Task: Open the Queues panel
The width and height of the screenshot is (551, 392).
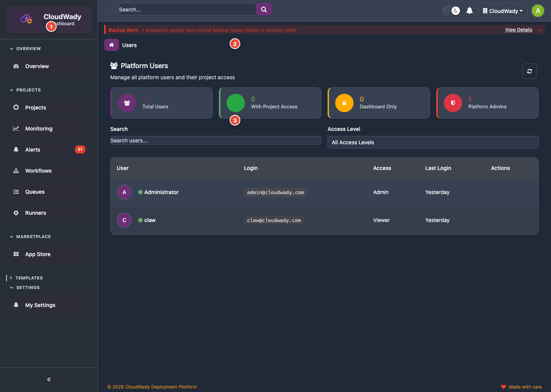Action: (x=34, y=192)
